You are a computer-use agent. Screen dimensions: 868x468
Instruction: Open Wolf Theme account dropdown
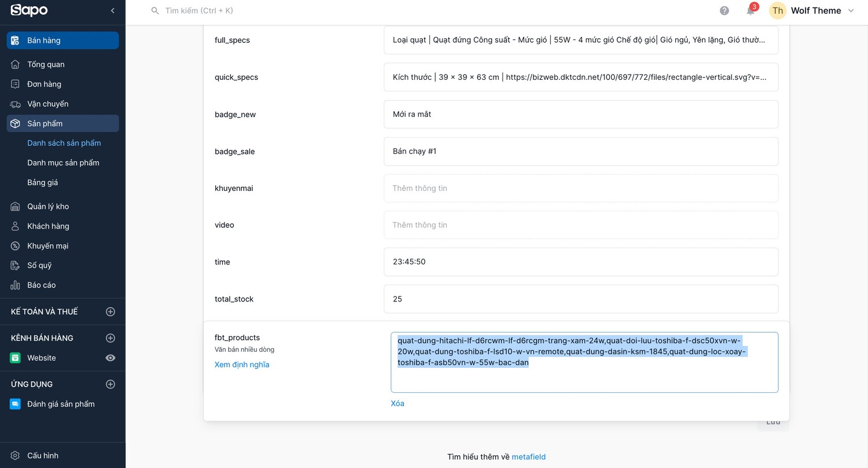pos(811,10)
